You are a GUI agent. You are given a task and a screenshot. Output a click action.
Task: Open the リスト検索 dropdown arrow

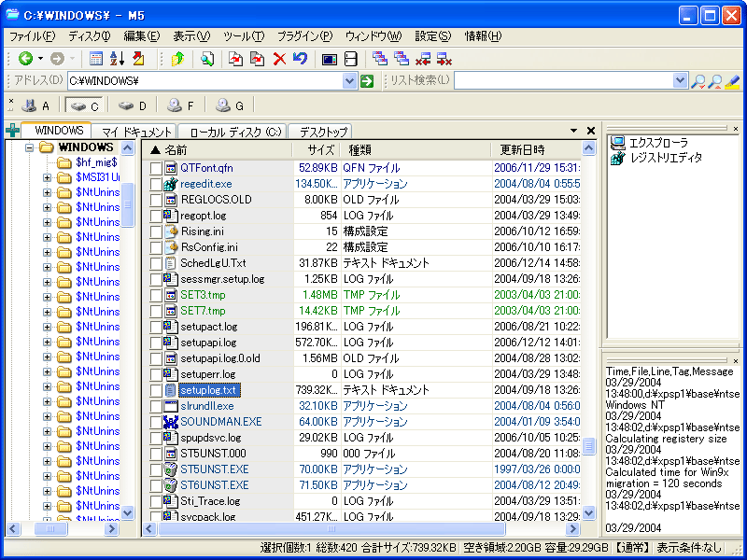(x=681, y=81)
